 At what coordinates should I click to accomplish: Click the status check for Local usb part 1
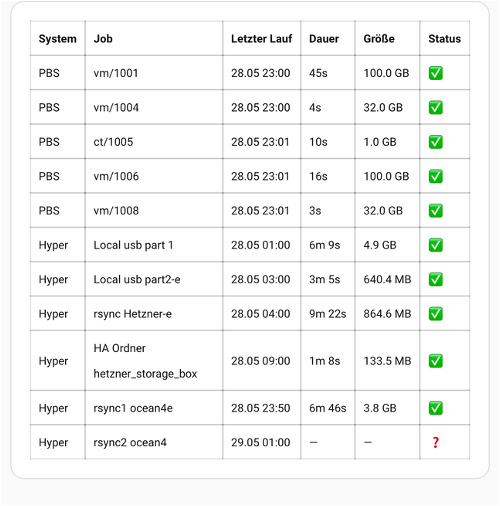pos(435,245)
